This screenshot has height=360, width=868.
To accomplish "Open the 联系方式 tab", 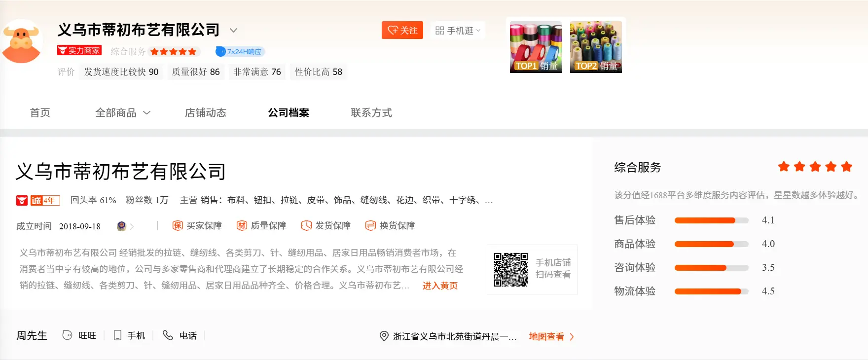I will [371, 113].
